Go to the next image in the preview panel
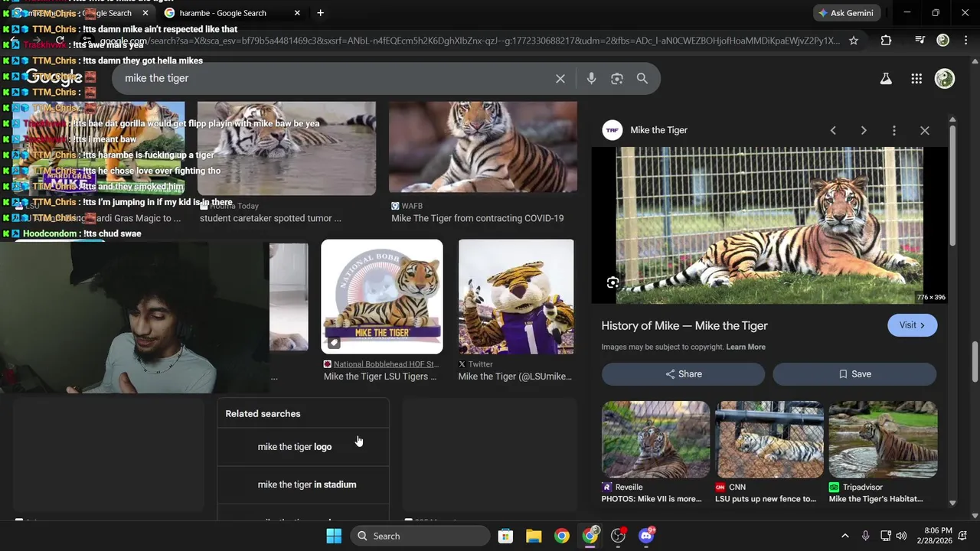980x551 pixels. [x=864, y=131]
